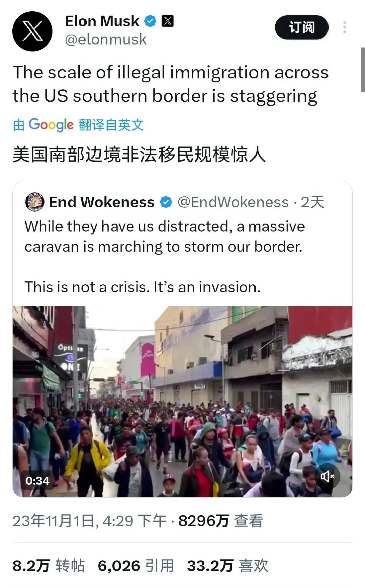Click the Google logo in translation note
The width and height of the screenshot is (365, 588).
pyautogui.click(x=51, y=125)
